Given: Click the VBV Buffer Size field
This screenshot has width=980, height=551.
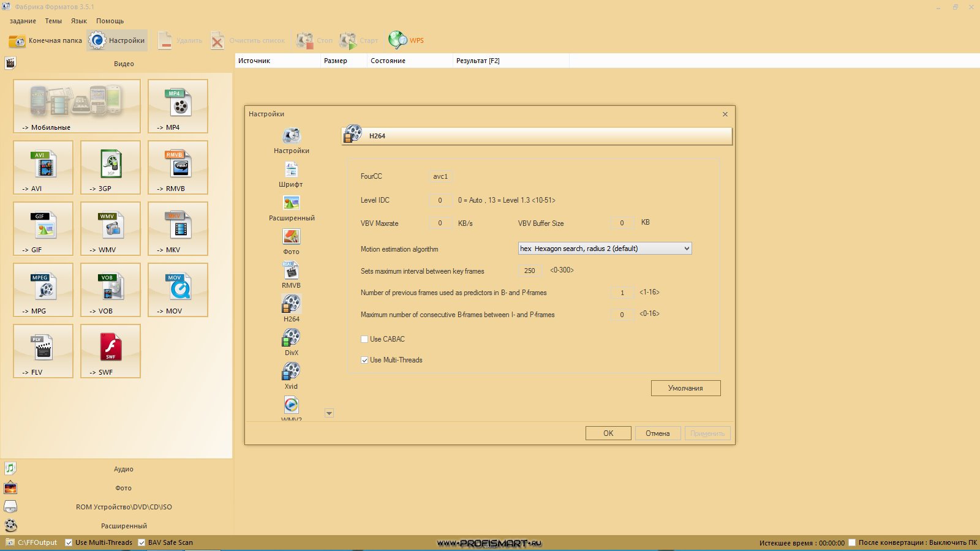Looking at the screenshot, I should [622, 223].
